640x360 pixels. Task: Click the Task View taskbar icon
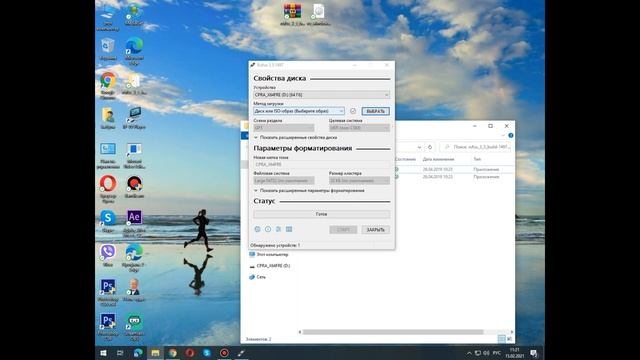click(x=120, y=353)
